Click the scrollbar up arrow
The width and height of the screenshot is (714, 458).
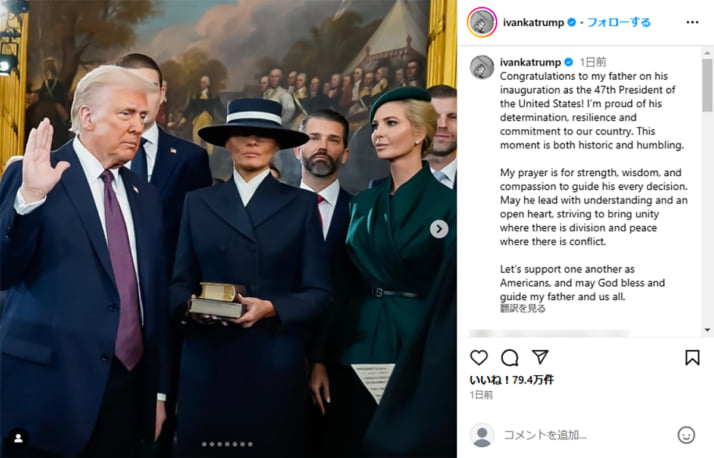[707, 51]
